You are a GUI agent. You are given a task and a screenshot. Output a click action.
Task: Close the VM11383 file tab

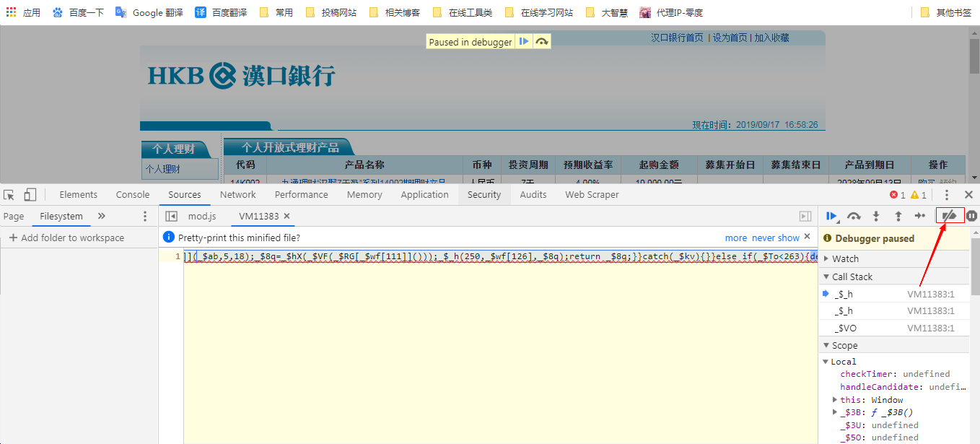click(x=286, y=216)
